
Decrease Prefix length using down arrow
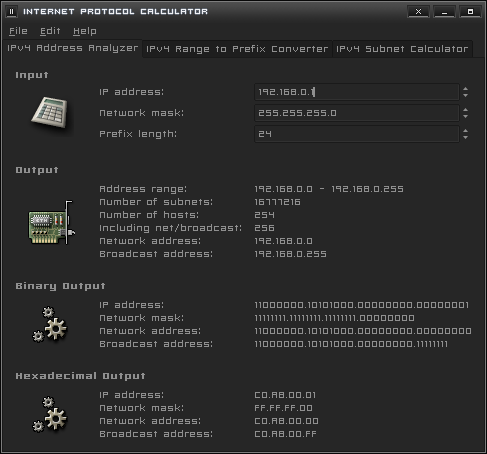pyautogui.click(x=465, y=137)
